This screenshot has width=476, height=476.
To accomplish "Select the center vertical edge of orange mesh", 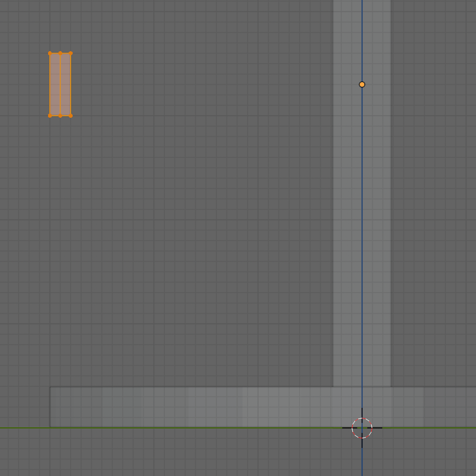I will pos(60,75).
